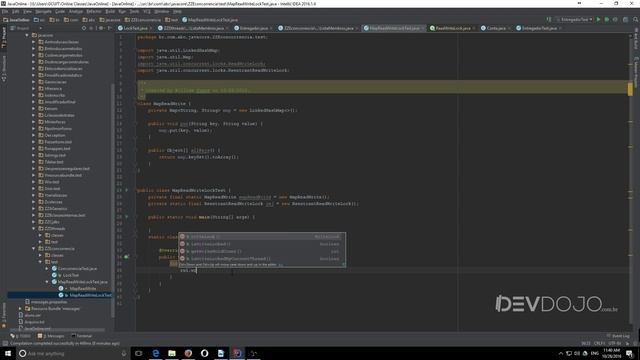Viewport: 640px width, 360px height.
Task: Click the javacore breadcrumb in the navigation bar
Action: (x=110, y=20)
